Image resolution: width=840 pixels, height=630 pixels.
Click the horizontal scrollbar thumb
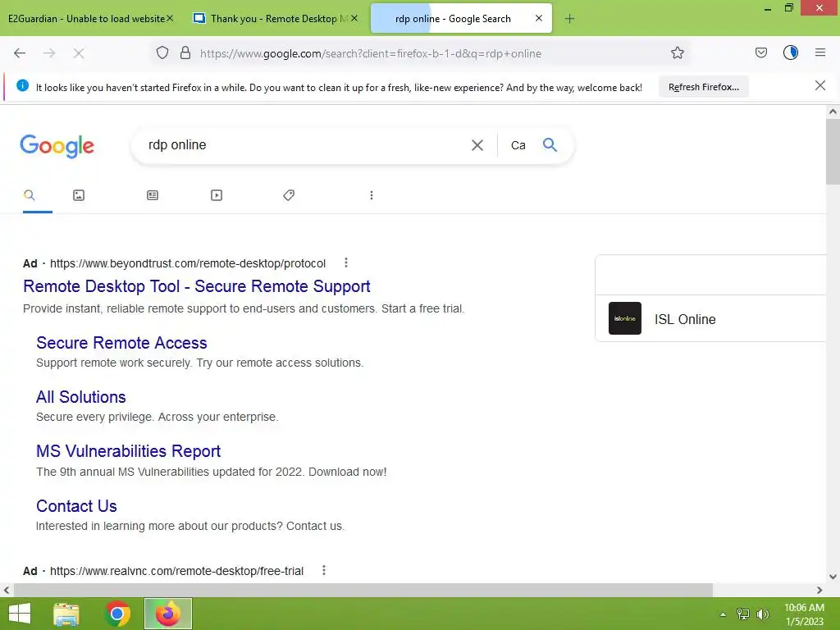(363, 590)
